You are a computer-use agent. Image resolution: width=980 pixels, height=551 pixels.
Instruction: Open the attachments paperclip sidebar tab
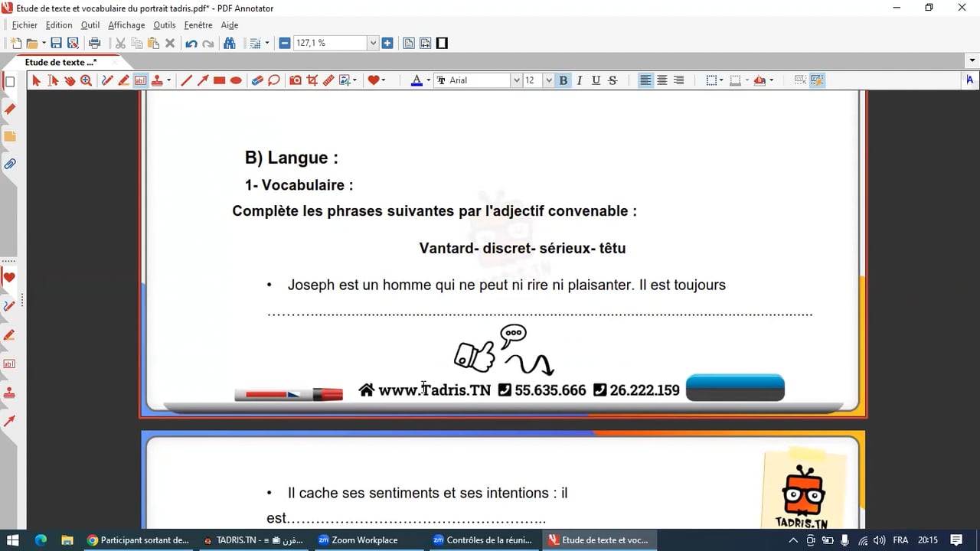point(10,165)
